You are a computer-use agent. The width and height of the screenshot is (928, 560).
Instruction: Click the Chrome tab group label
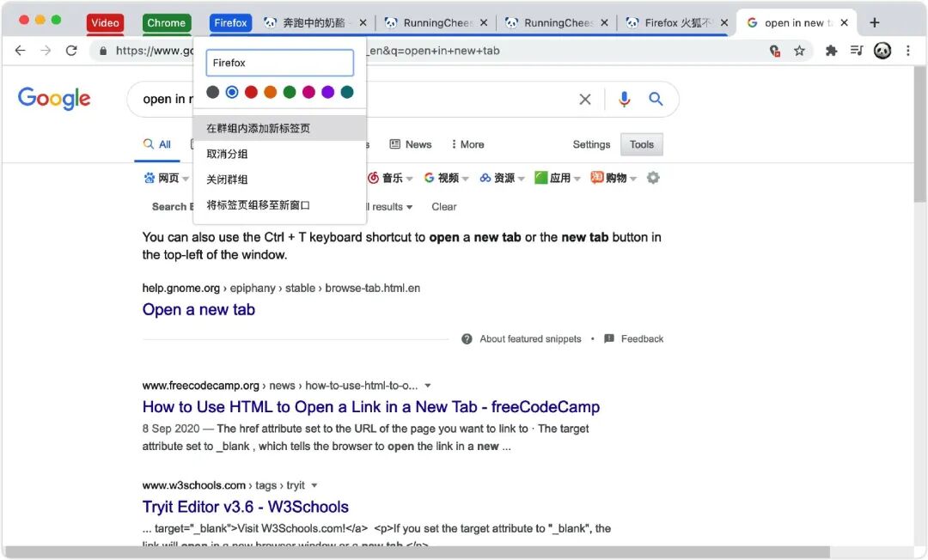167,22
